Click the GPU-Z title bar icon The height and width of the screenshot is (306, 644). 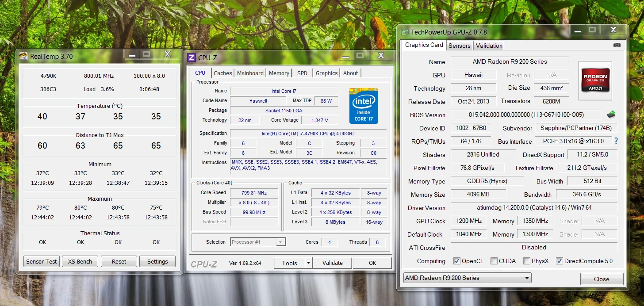tap(404, 32)
